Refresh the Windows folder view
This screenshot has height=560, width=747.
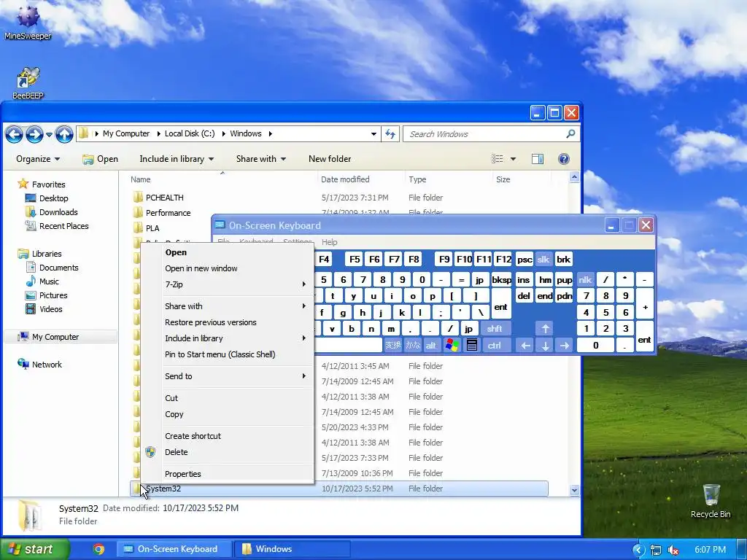point(390,134)
